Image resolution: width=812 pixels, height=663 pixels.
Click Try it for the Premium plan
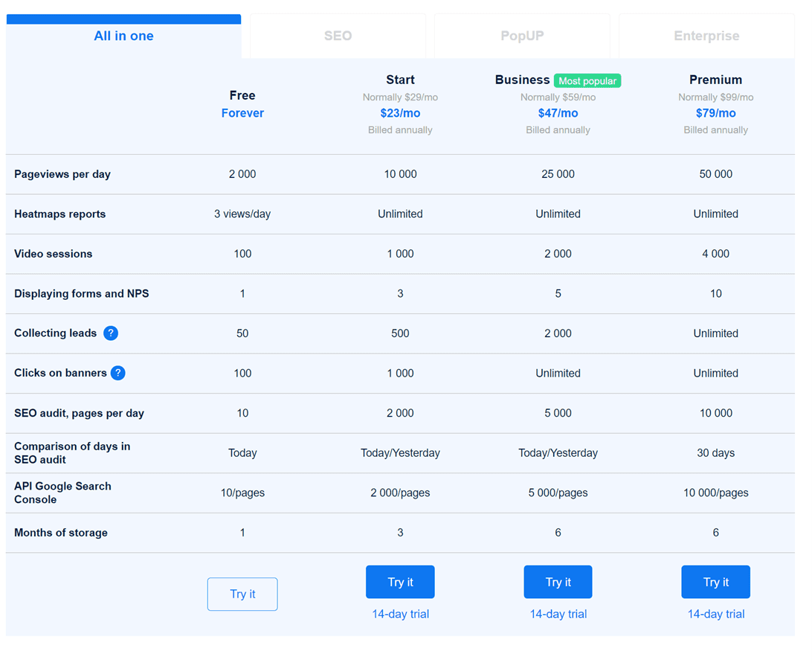click(715, 582)
